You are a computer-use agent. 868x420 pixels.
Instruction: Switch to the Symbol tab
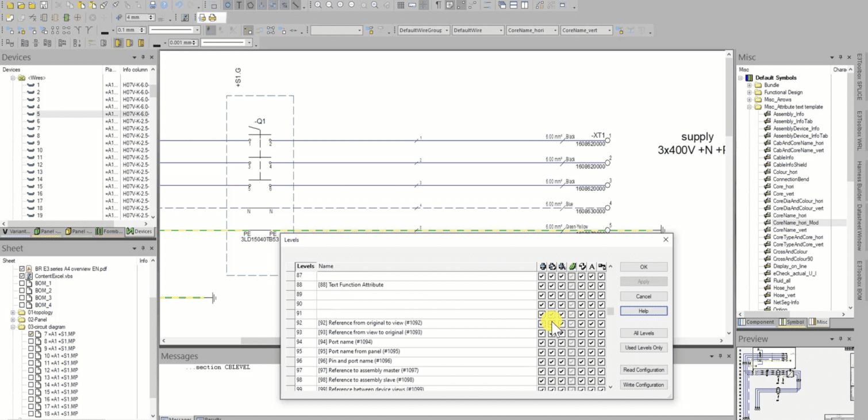pos(792,322)
